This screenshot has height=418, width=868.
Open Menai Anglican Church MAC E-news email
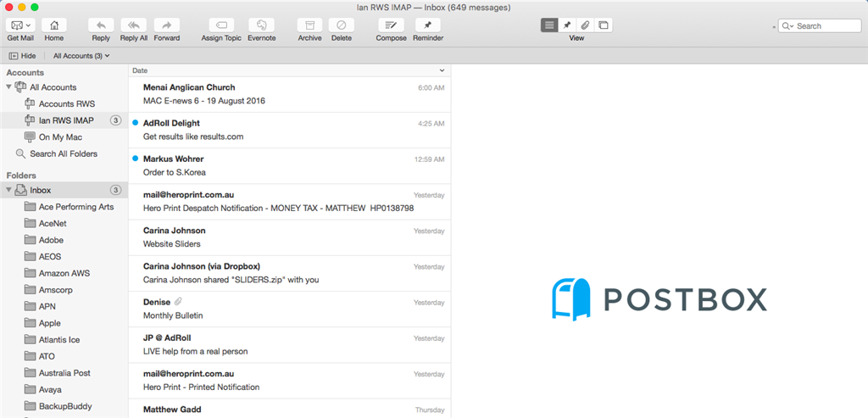point(290,94)
